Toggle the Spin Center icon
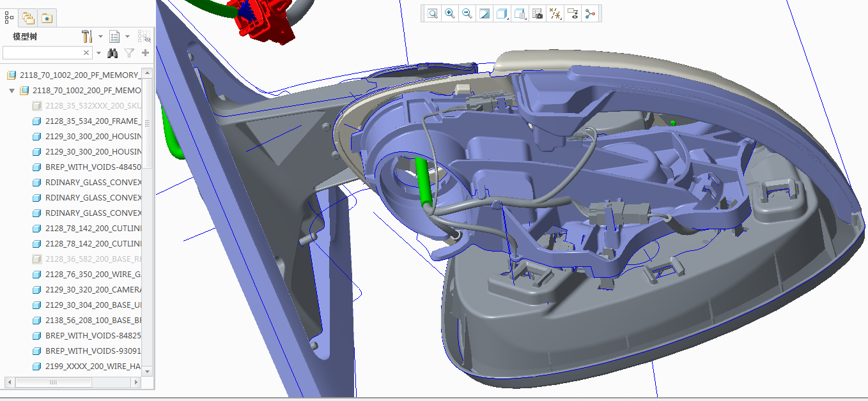 click(590, 13)
